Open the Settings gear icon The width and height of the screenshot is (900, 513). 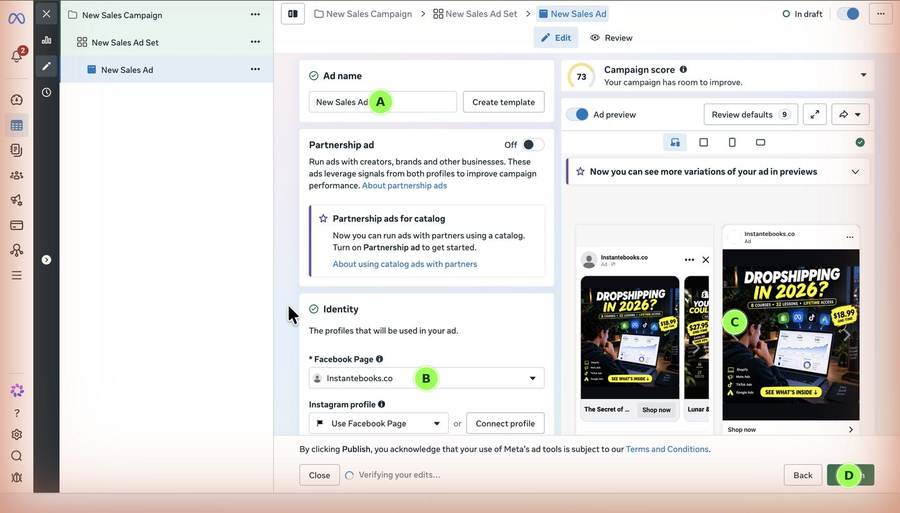click(17, 434)
